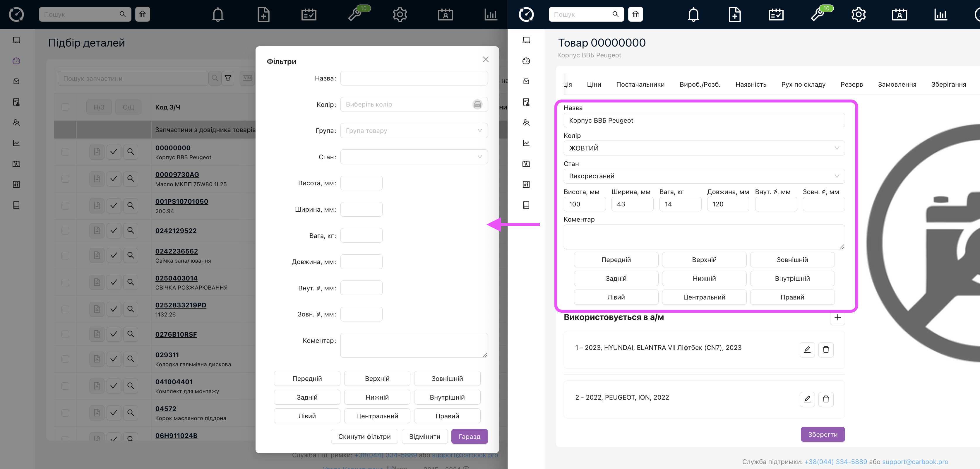This screenshot has width=980, height=469.
Task: Toggle the Передній position in the filters
Action: click(x=307, y=379)
